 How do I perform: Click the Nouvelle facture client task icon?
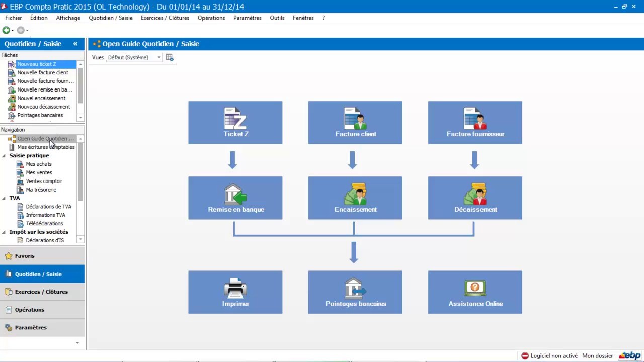(12, 73)
